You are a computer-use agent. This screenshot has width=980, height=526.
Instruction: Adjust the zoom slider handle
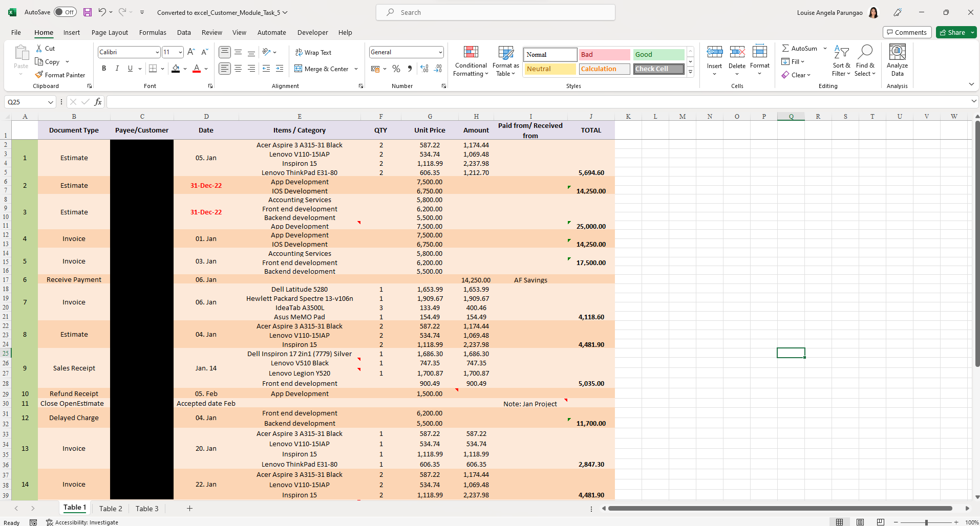926,522
